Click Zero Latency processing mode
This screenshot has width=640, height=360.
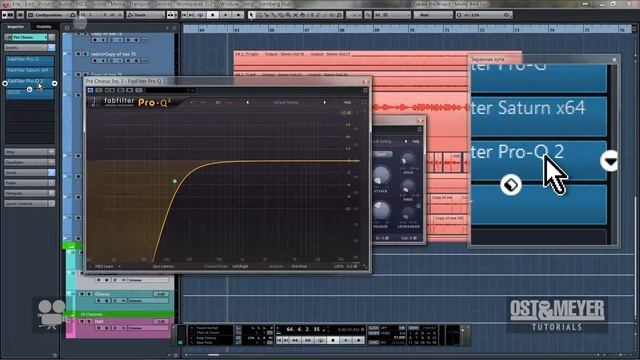tap(163, 267)
